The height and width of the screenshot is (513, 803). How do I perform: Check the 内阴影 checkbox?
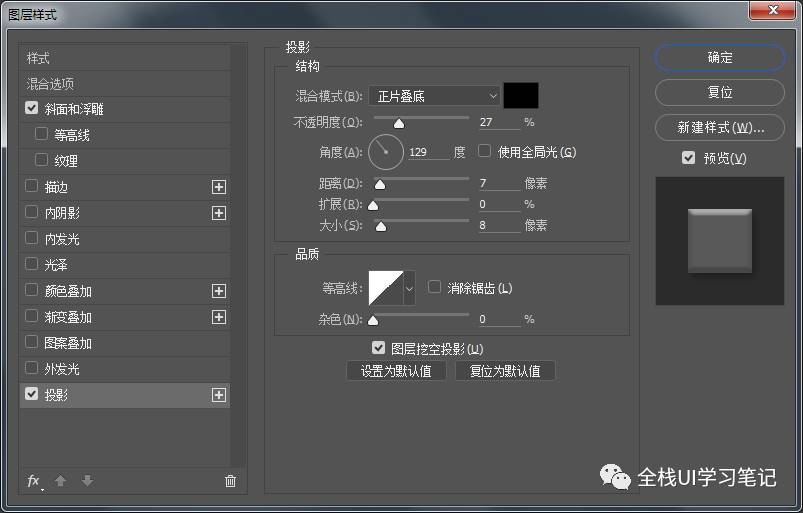click(32, 212)
